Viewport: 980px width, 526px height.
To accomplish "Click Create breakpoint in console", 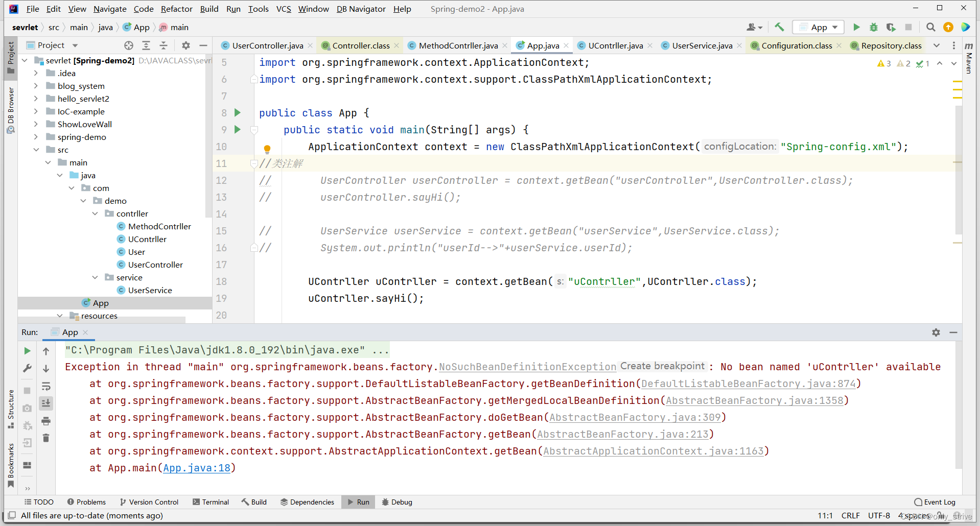I will coord(663,366).
